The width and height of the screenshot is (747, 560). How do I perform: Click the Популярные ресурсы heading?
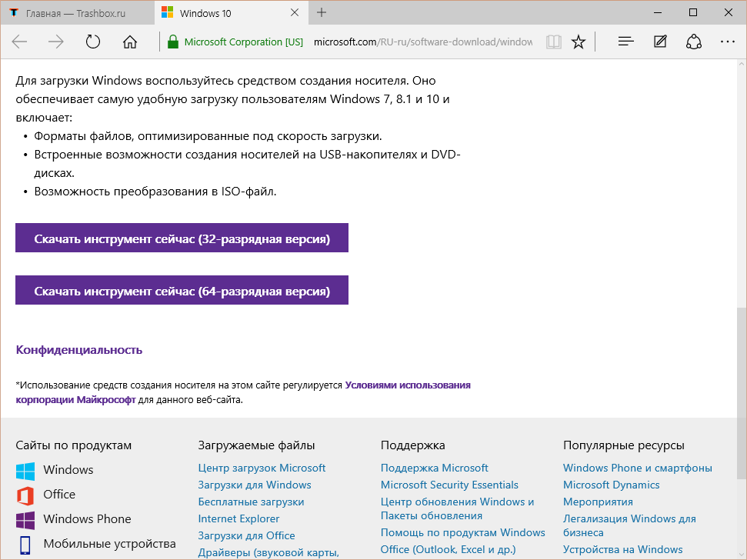(x=624, y=445)
